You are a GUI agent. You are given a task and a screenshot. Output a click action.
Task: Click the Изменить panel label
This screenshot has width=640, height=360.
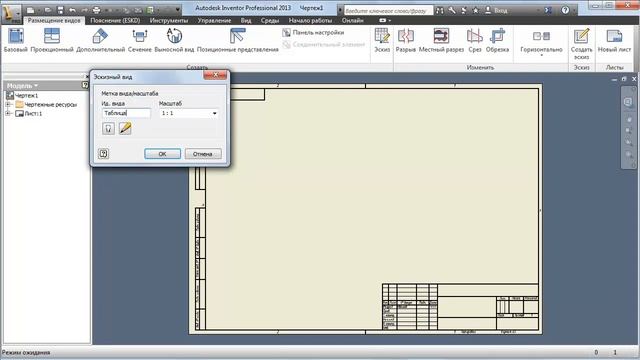pos(480,67)
